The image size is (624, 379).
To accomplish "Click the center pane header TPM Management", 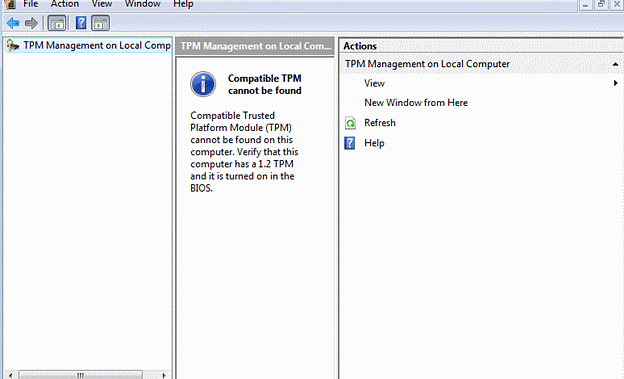I will 255,46.
